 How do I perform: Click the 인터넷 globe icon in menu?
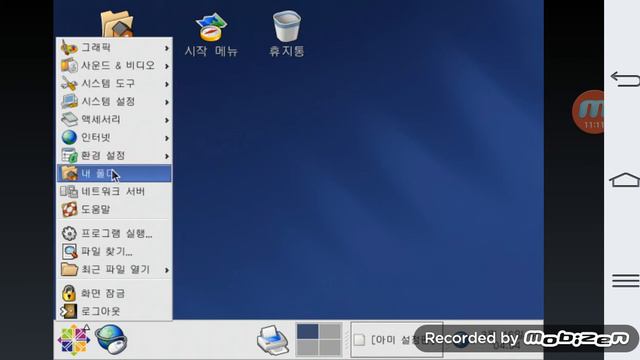69,137
